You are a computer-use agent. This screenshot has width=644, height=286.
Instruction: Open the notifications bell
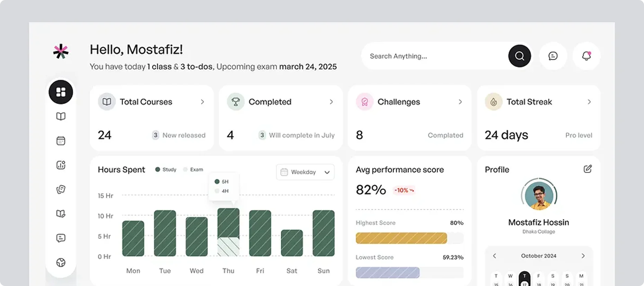coord(586,56)
